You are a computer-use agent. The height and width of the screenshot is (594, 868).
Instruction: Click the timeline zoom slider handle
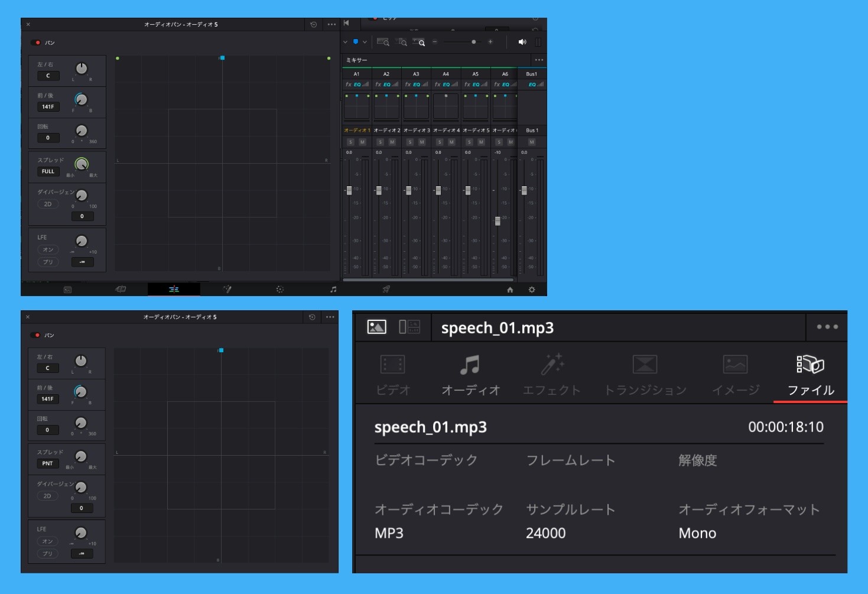tap(473, 41)
